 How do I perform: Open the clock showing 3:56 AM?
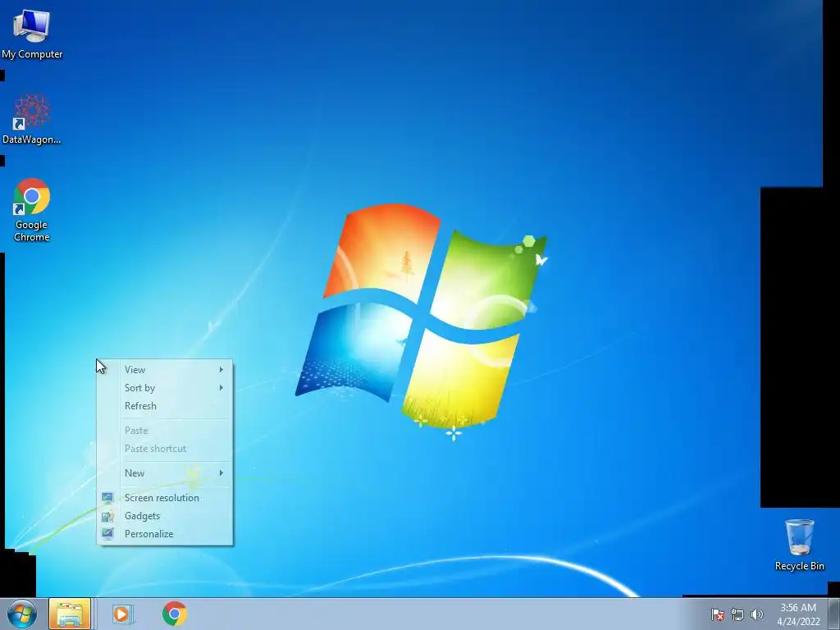pos(798,608)
